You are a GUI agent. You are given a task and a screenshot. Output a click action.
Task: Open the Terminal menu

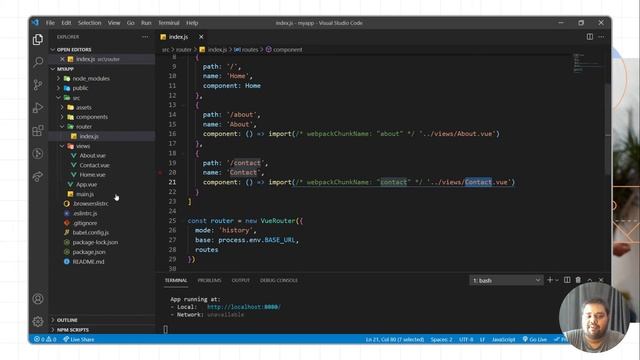(169, 23)
